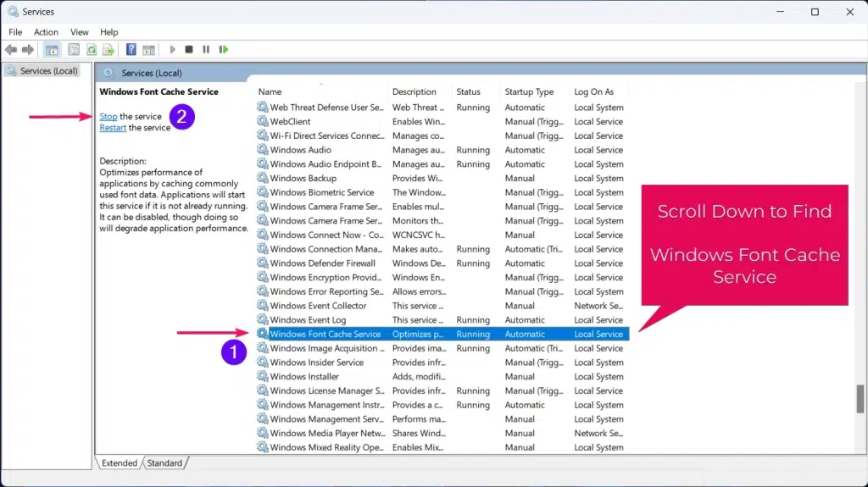Image resolution: width=868 pixels, height=487 pixels.
Task: Click the vertical scrollbar thumb
Action: pyautogui.click(x=860, y=399)
